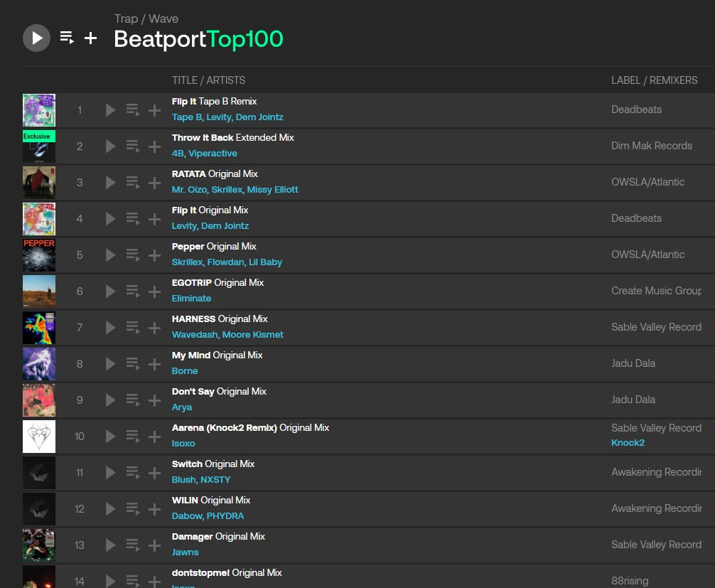The image size is (715, 588).
Task: Open artist Tape B link
Action: (x=187, y=117)
